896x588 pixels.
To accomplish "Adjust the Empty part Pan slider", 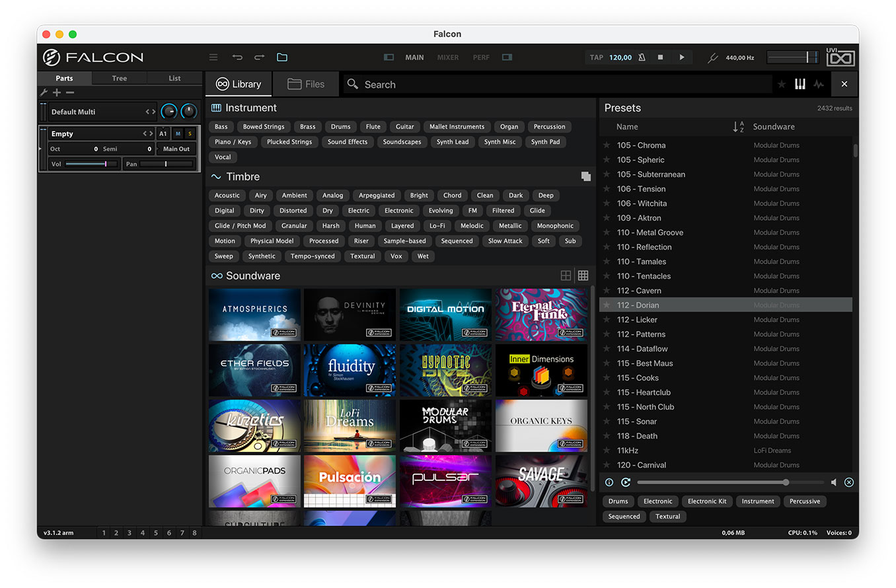I will [x=166, y=164].
